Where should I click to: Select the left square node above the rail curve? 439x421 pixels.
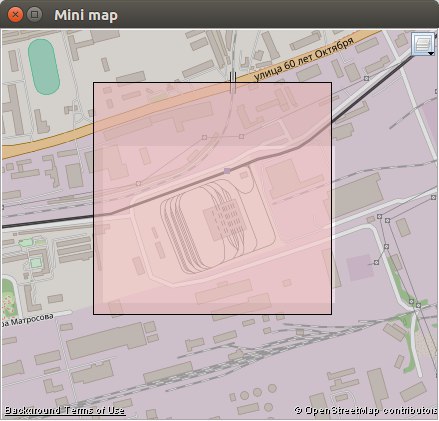pos(204,137)
